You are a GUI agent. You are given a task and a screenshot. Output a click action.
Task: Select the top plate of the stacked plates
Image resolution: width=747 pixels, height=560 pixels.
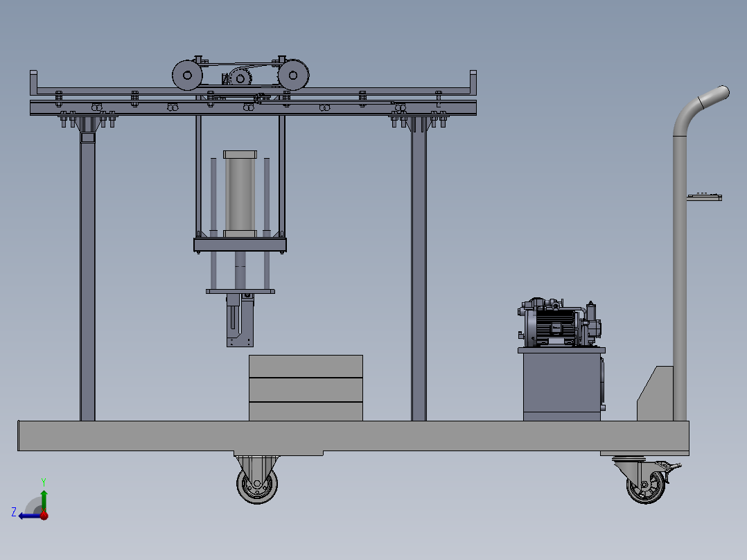click(306, 366)
